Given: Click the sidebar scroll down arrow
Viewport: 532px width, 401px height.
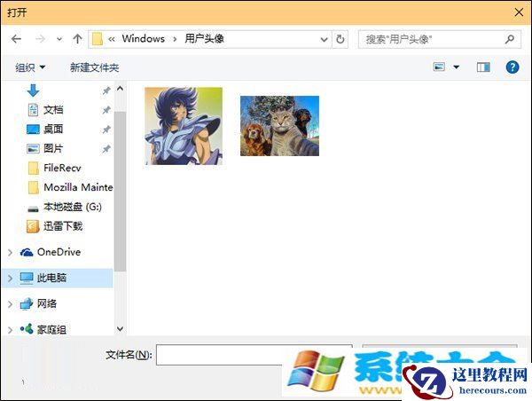Looking at the screenshot, I should pos(120,328).
